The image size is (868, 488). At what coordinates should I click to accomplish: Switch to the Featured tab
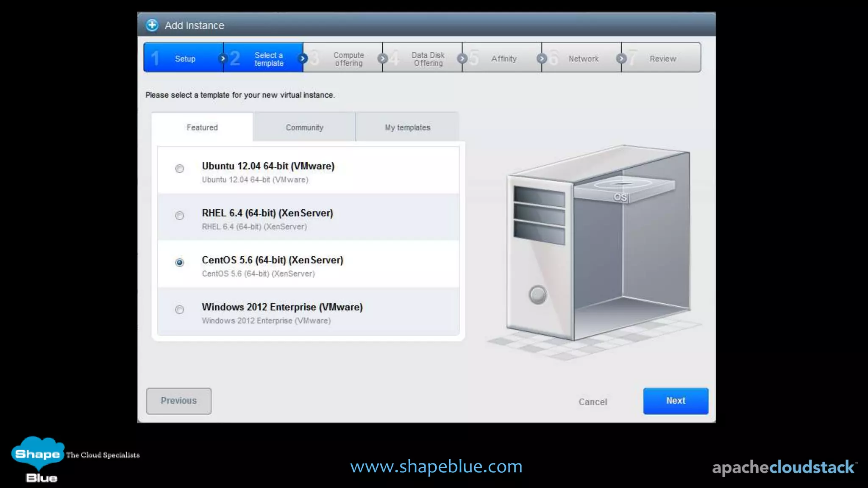pos(202,127)
